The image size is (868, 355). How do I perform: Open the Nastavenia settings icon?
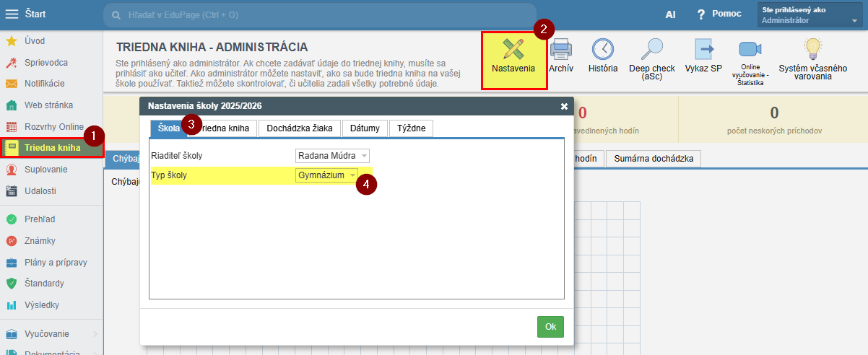click(513, 56)
